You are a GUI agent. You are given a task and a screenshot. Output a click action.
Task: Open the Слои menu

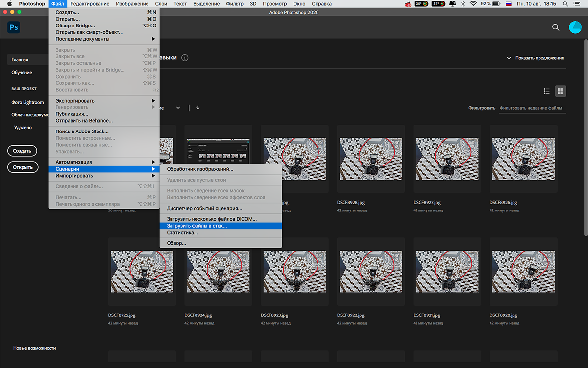tap(161, 4)
